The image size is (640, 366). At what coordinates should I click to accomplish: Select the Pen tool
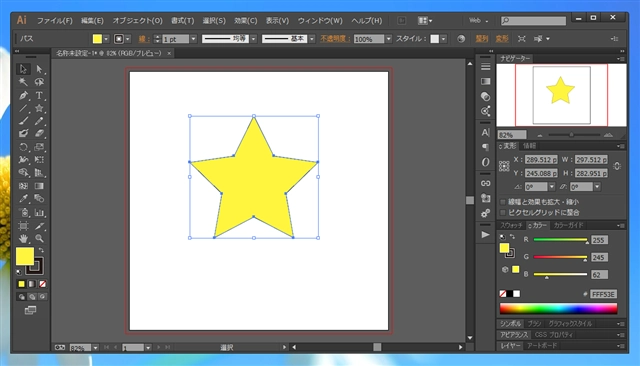coord(23,95)
